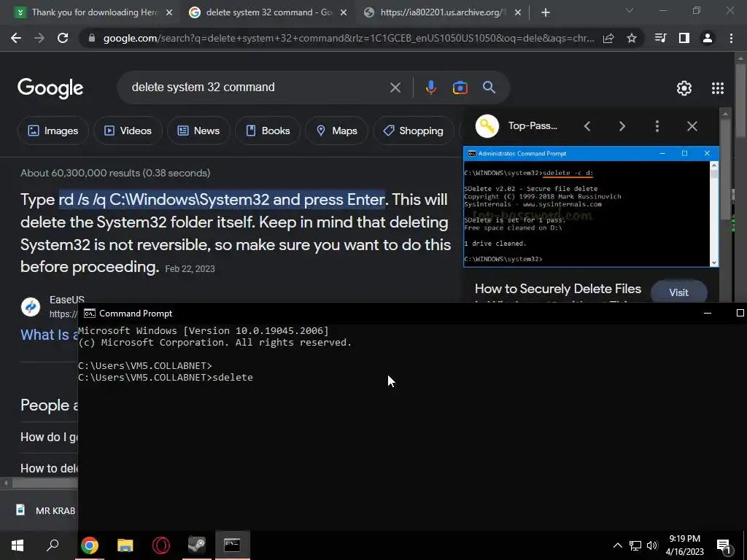The height and width of the screenshot is (560, 747).
Task: Minimize the Command Prompt window
Action: pyautogui.click(x=708, y=313)
